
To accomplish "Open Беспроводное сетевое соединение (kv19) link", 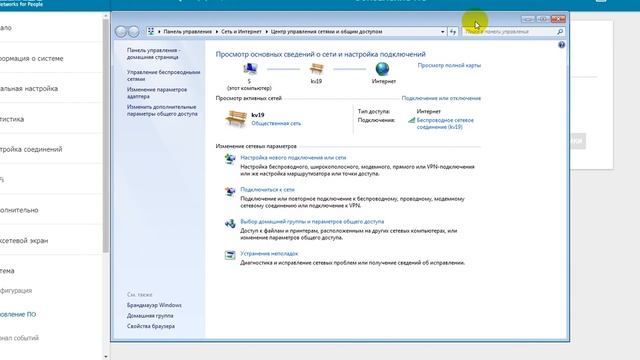I will click(445, 124).
